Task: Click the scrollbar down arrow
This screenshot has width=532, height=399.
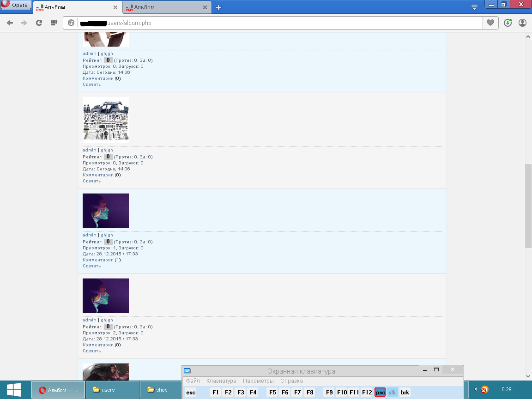Action: pos(527,376)
